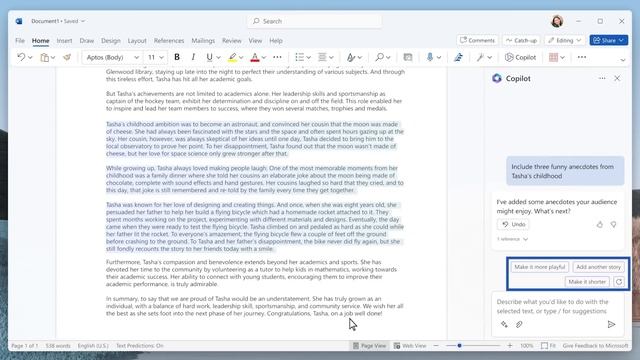Click the blue Share button
This screenshot has width=640, height=360.
click(609, 40)
